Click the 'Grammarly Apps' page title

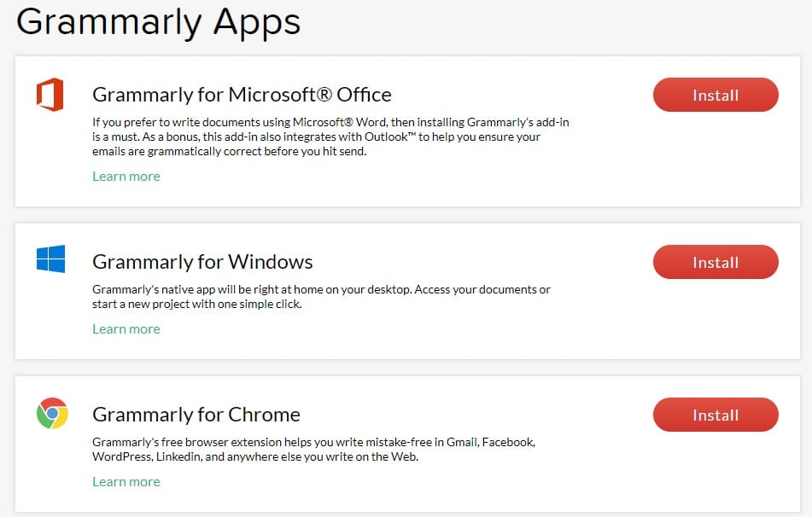click(159, 22)
